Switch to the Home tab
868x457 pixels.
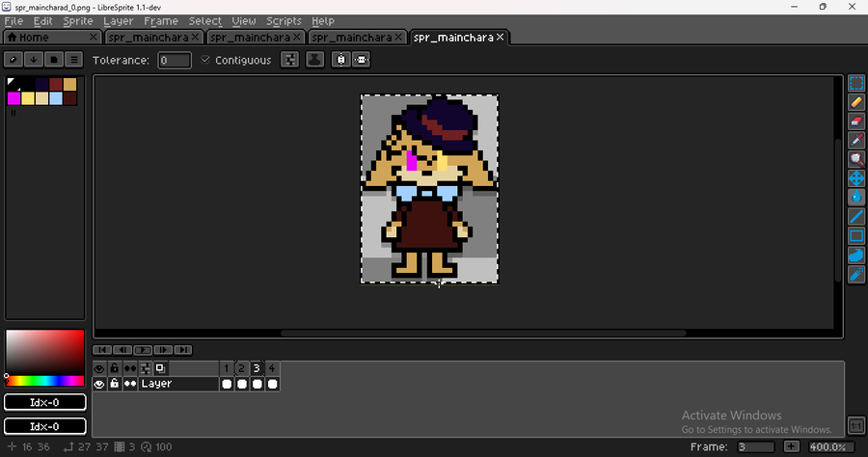53,38
